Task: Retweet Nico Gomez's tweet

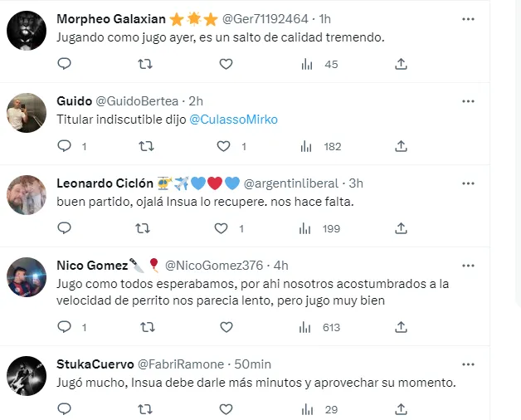Action: tap(145, 327)
